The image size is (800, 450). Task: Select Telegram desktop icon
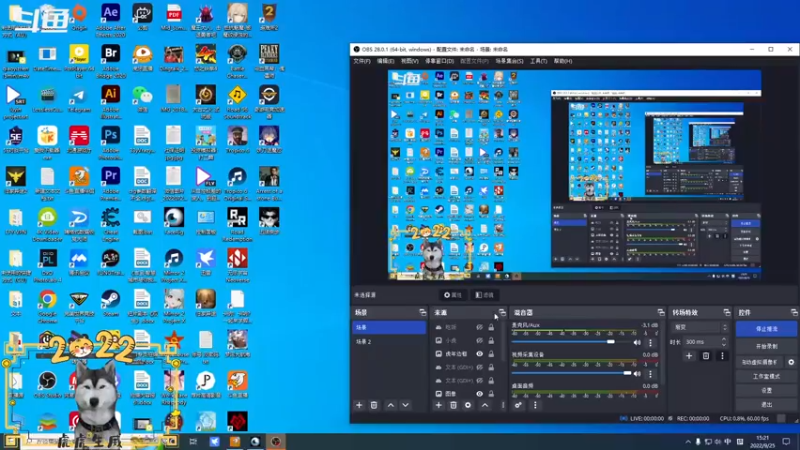[79, 99]
